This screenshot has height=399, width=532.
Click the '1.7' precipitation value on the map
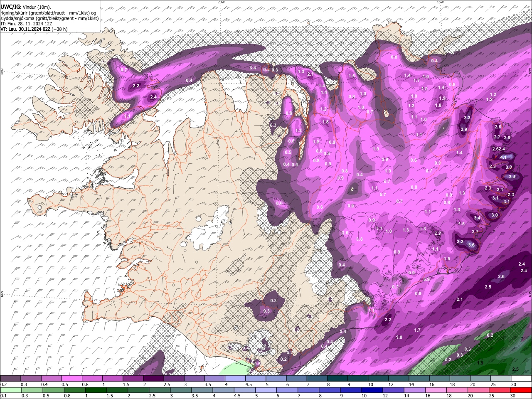click(418, 330)
